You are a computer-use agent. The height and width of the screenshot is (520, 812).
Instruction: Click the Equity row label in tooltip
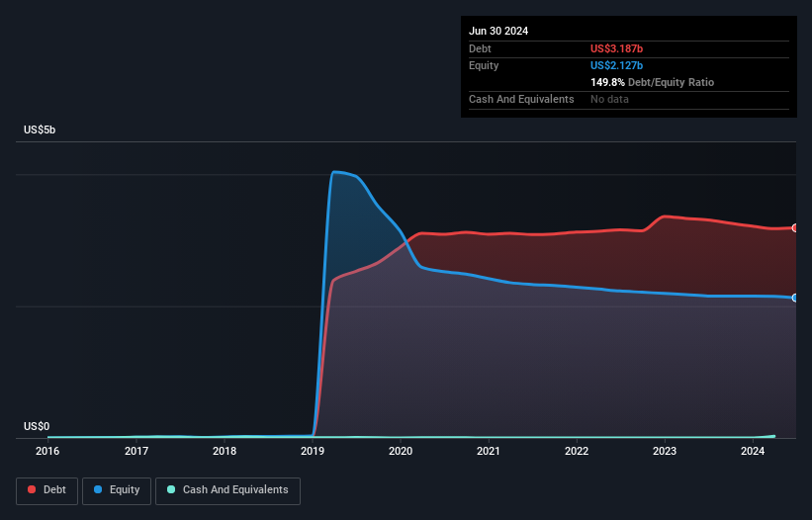tap(484, 65)
